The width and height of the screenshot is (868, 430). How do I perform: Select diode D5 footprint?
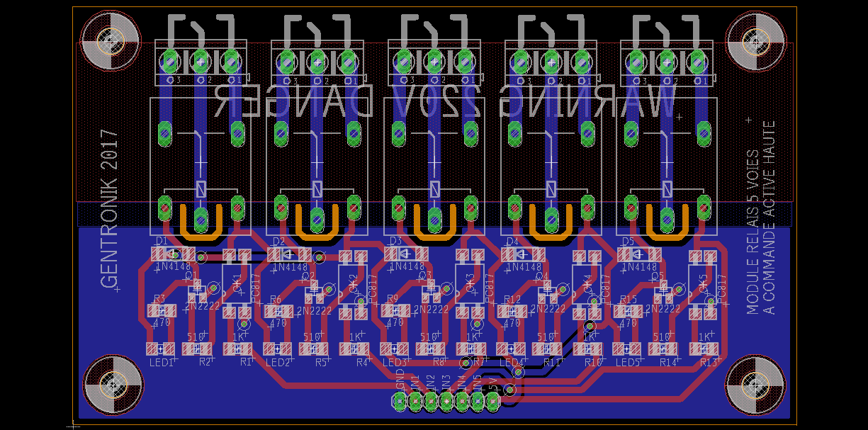tap(640, 254)
